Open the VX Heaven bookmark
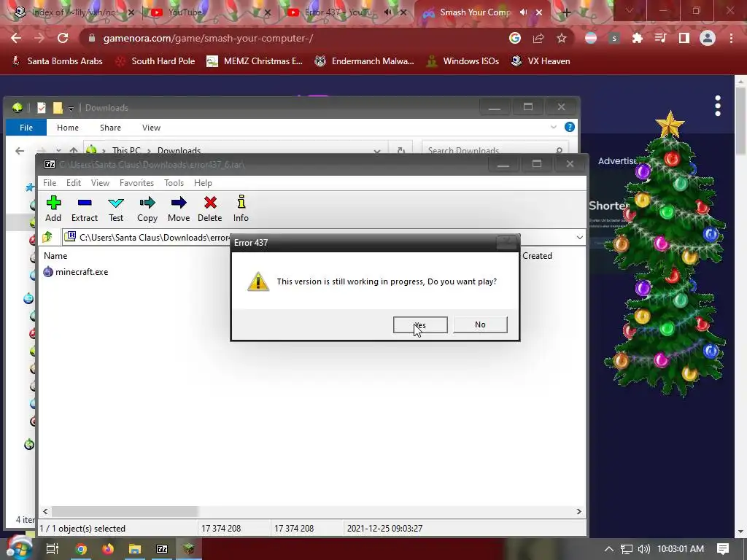747x560 pixels. coord(541,61)
